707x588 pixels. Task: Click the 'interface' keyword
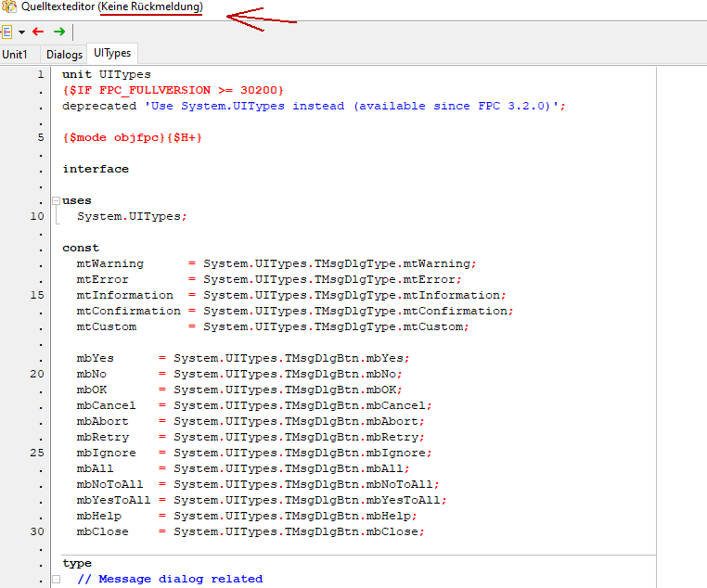click(x=96, y=169)
